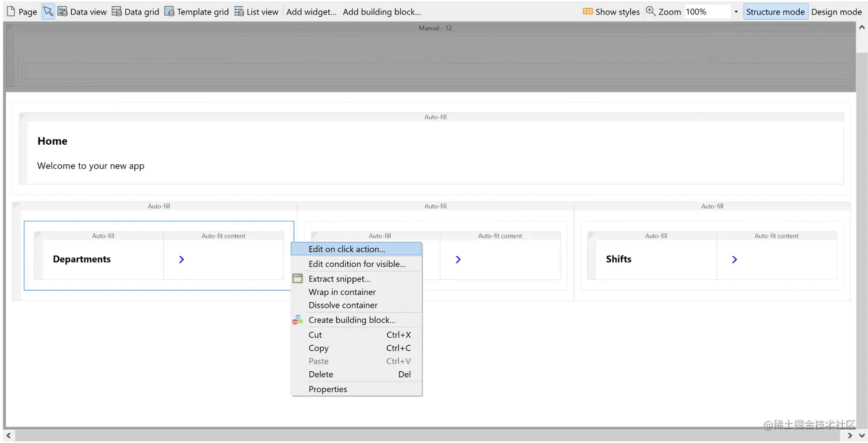Click the List view label

click(262, 11)
